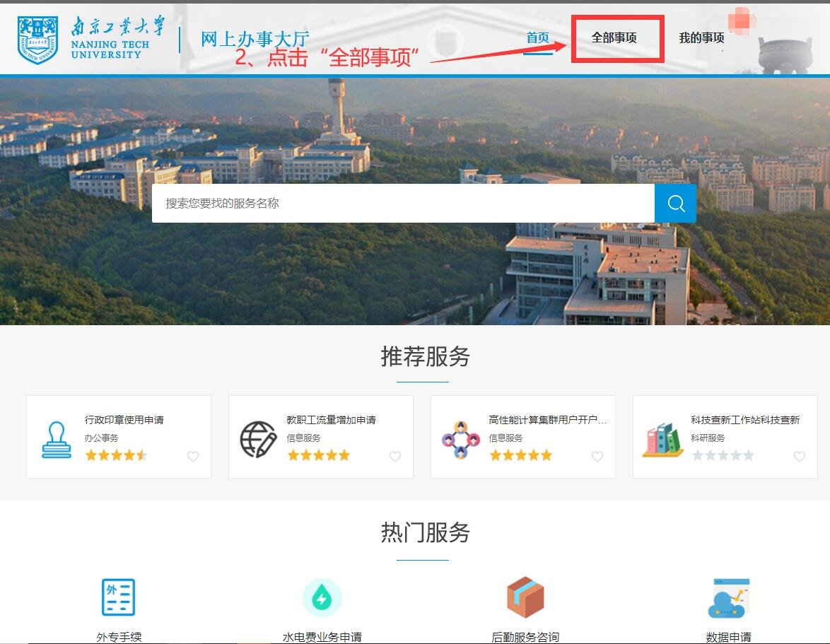Open the 水电费业务申请 water drop icon
Screen dimensions: 830x644
tap(322, 597)
